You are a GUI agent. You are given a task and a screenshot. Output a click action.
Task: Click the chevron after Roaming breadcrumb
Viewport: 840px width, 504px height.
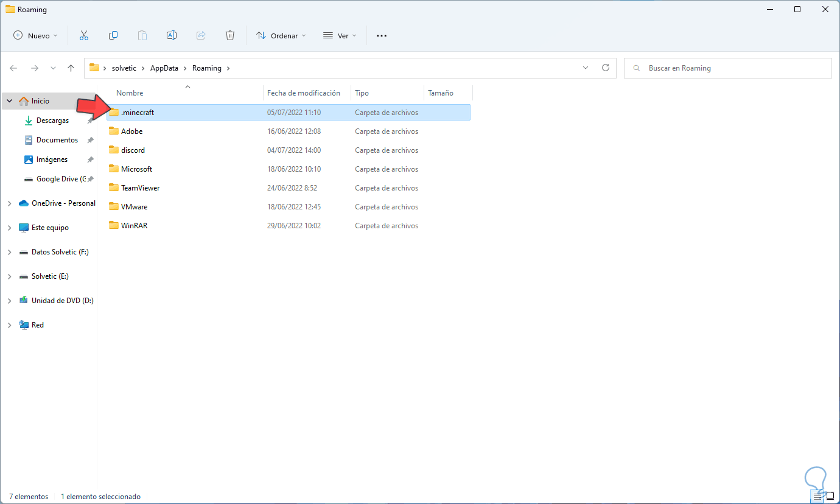(x=228, y=68)
